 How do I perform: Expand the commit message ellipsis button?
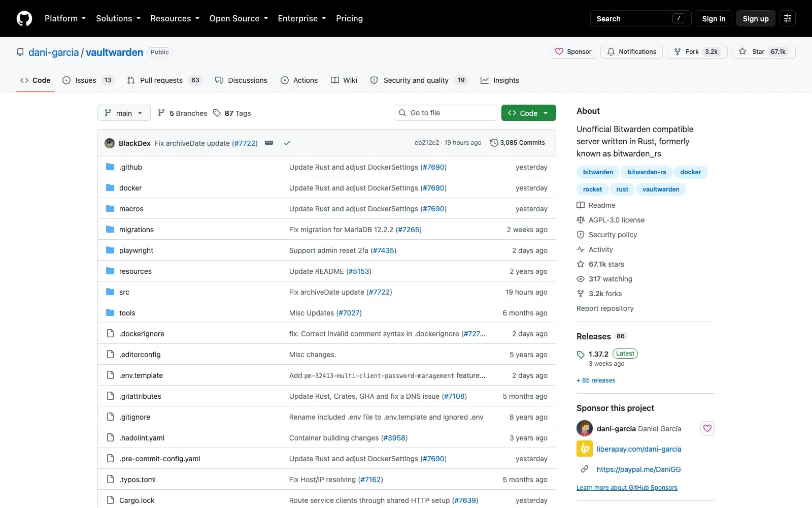pos(269,143)
